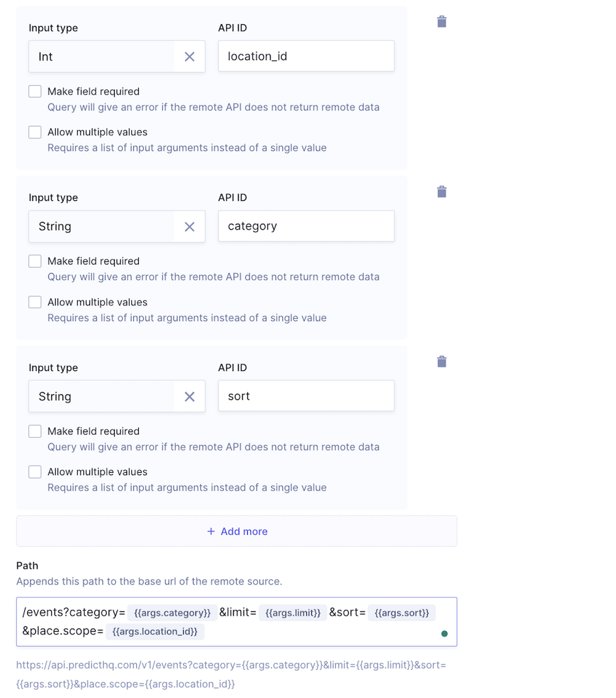Image resolution: width=616 pixels, height=698 pixels.
Task: Enable Make field required for category
Action: click(x=35, y=261)
